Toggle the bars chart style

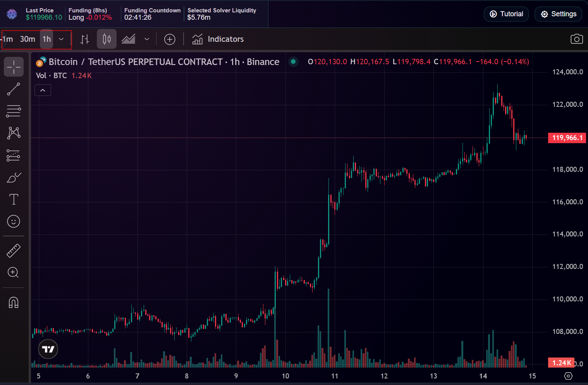(85, 39)
